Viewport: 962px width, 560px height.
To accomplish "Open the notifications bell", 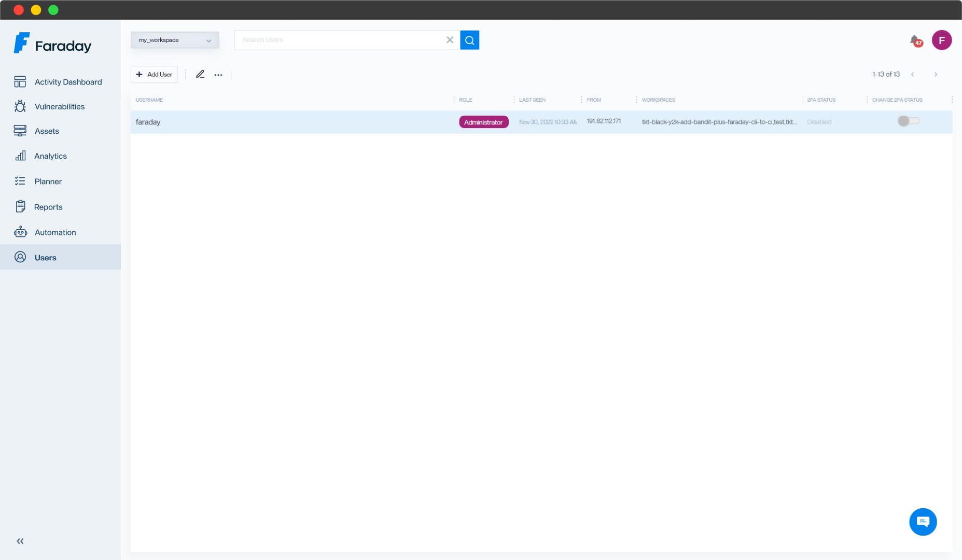I will tap(915, 40).
